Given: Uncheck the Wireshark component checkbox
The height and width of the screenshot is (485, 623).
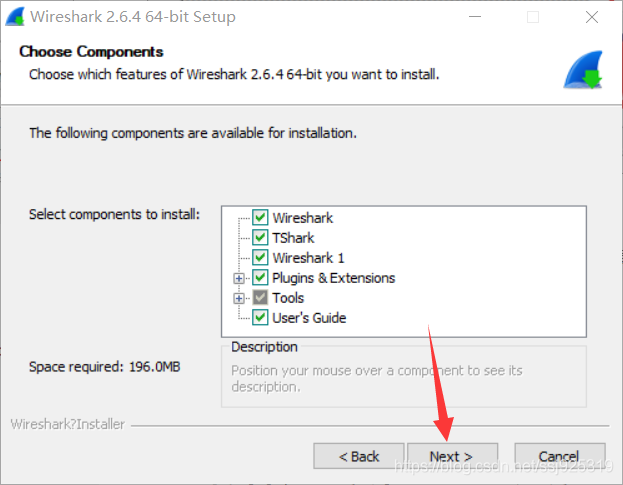Looking at the screenshot, I should click(x=260, y=217).
